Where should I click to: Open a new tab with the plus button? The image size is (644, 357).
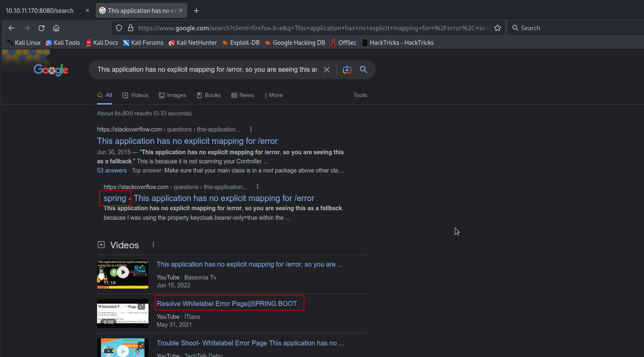(197, 11)
